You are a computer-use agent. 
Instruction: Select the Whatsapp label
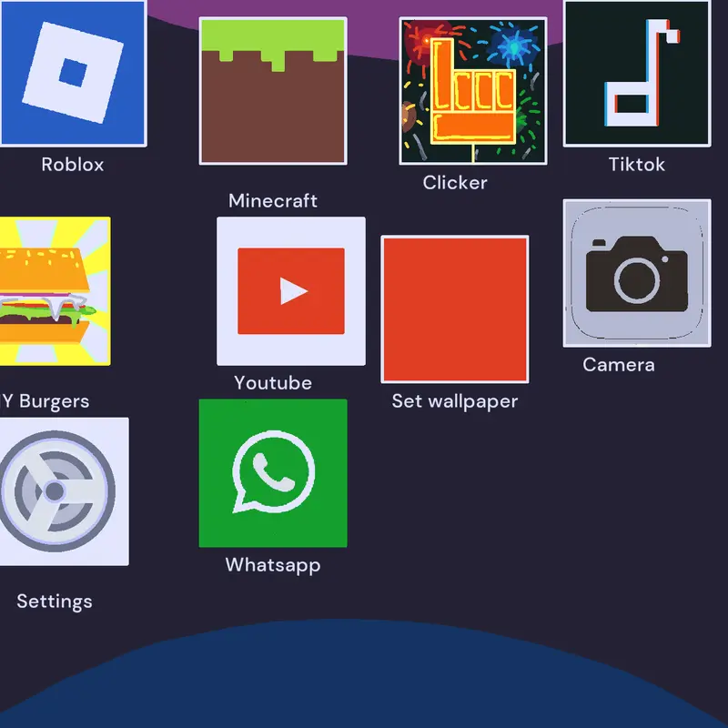pyautogui.click(x=273, y=565)
